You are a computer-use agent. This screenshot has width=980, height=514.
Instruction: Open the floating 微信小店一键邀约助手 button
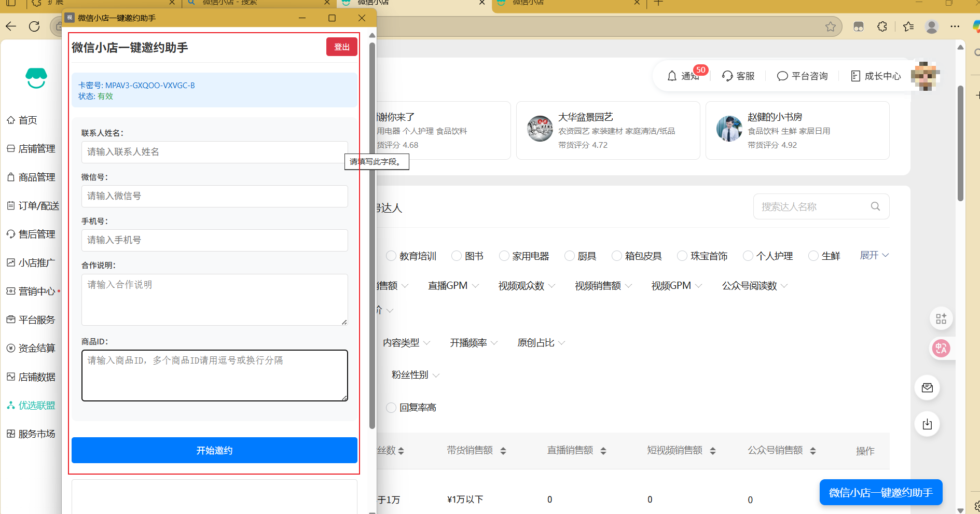[x=880, y=492]
